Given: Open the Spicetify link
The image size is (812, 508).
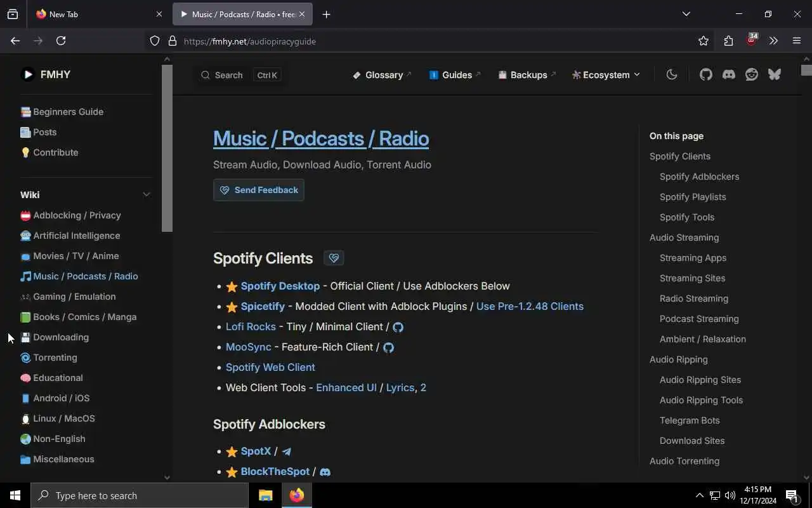Looking at the screenshot, I should pos(263,307).
